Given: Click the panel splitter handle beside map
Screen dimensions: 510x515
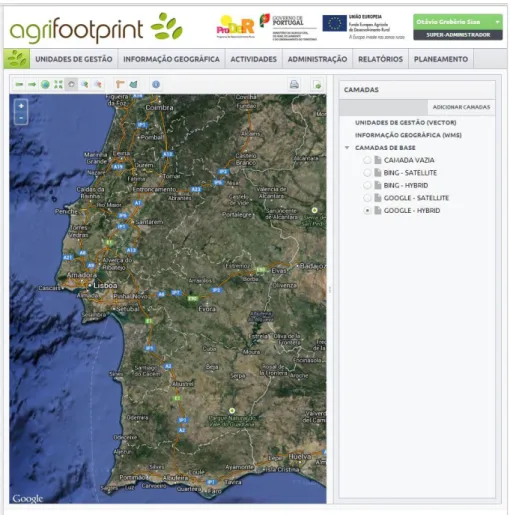Looking at the screenshot, I should [330, 289].
